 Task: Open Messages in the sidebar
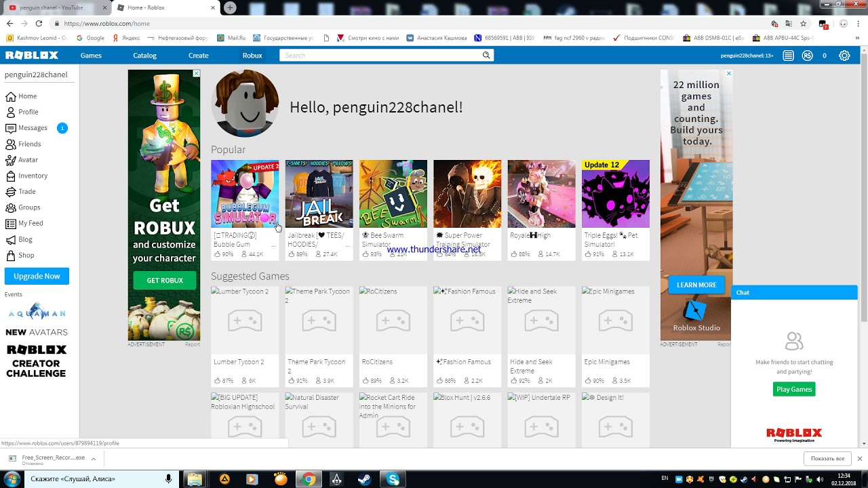(x=33, y=128)
